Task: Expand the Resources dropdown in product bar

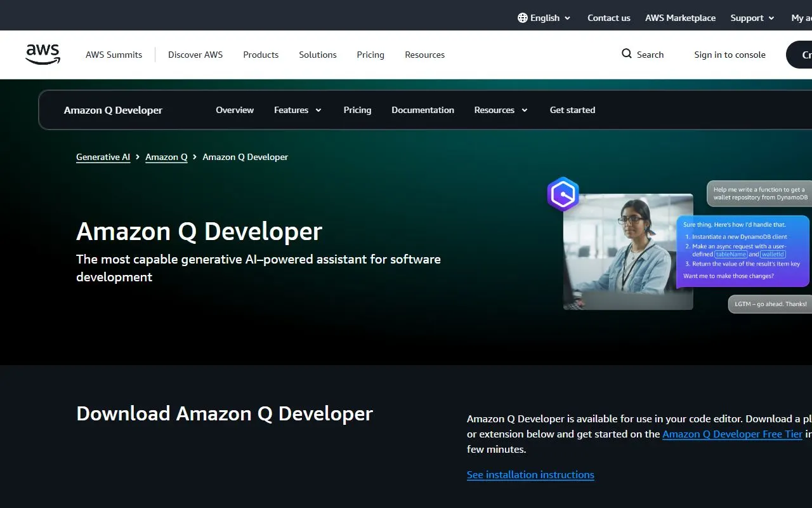Action: 501,110
